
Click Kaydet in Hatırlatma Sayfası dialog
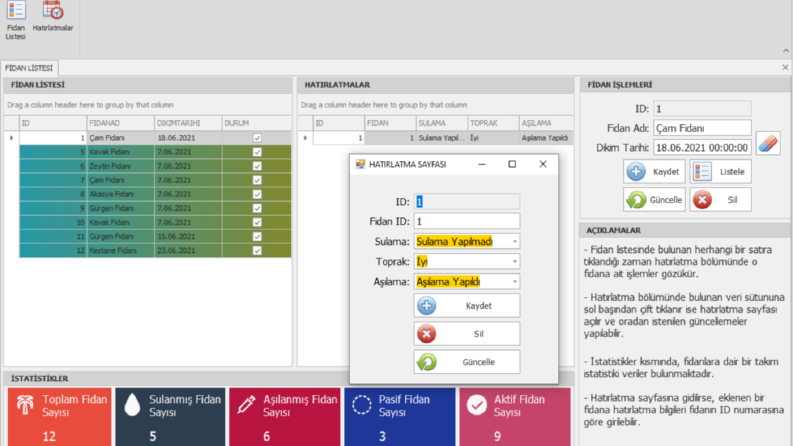tap(466, 306)
